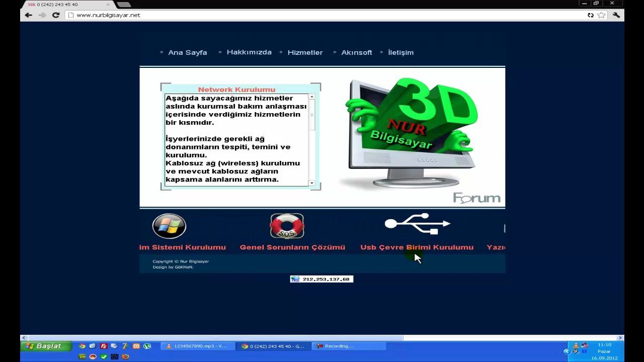Click the green checkmark quick launch icon
Screen dimensions: 644x362
(104, 356)
